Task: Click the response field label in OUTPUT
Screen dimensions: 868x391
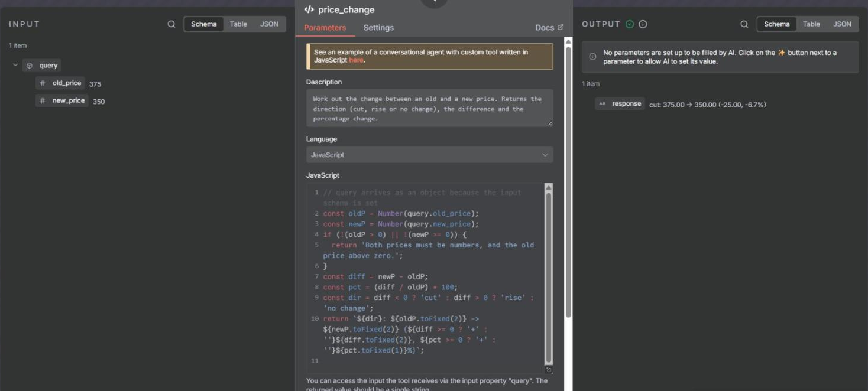Action: (x=627, y=104)
